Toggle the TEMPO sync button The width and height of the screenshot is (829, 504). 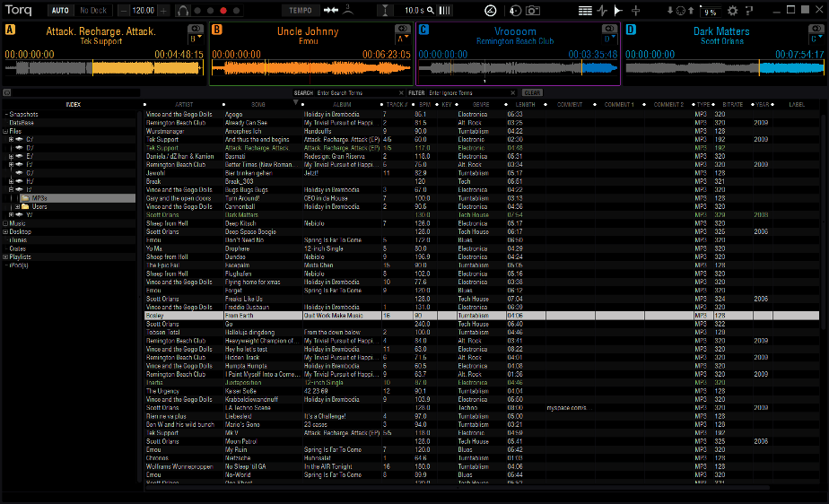(299, 10)
